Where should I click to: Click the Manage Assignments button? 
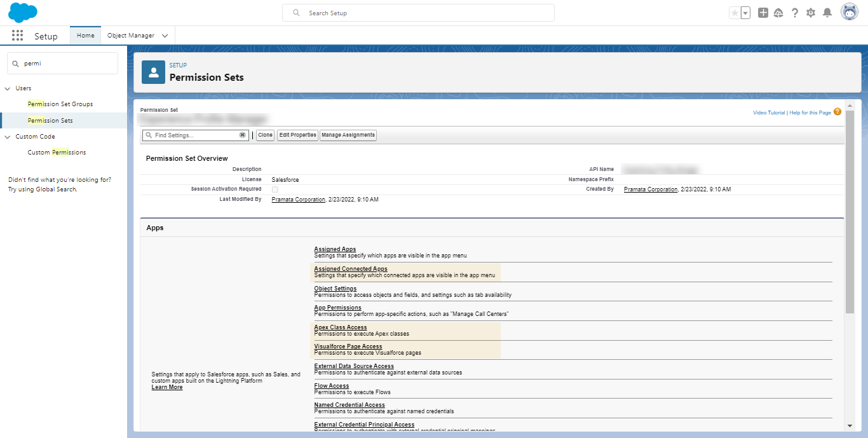[348, 135]
